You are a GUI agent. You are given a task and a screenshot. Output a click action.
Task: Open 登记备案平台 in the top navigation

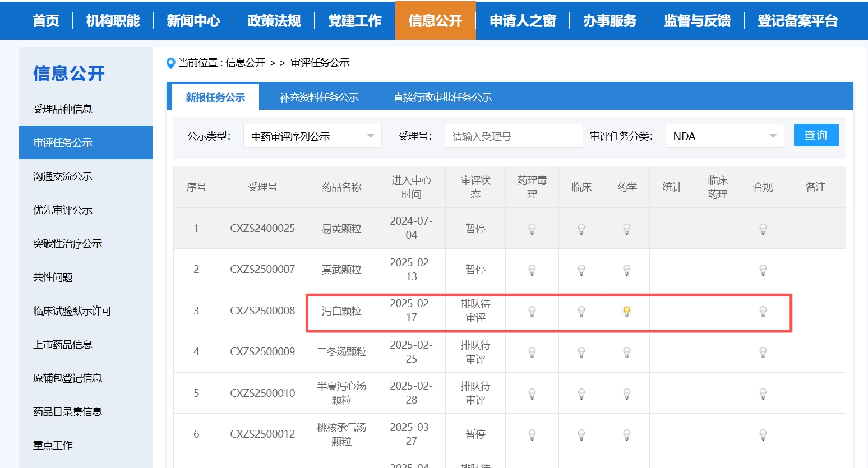[x=798, y=21]
